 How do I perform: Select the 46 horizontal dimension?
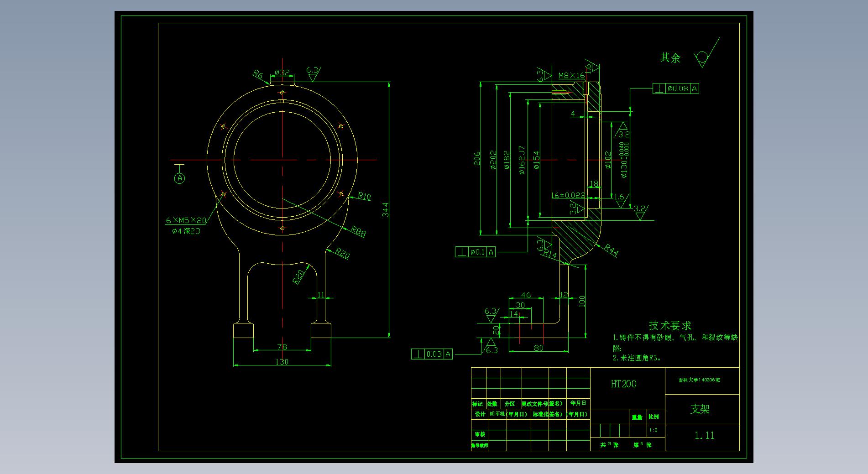pyautogui.click(x=526, y=295)
